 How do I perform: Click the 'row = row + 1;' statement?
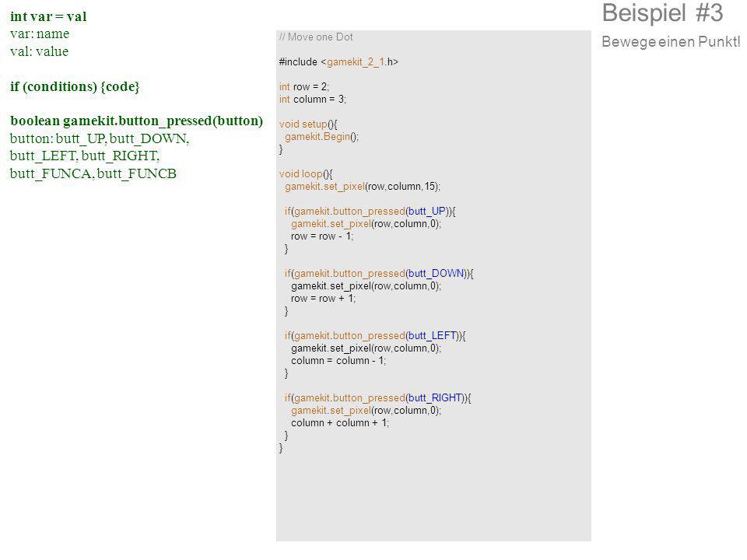(323, 299)
